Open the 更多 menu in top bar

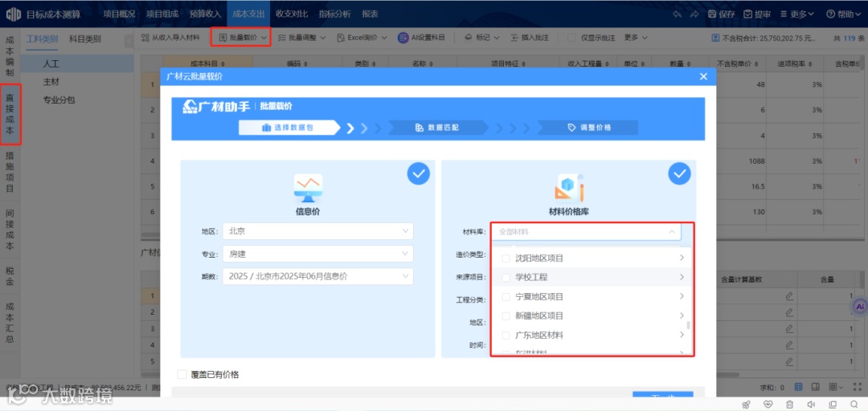point(796,14)
